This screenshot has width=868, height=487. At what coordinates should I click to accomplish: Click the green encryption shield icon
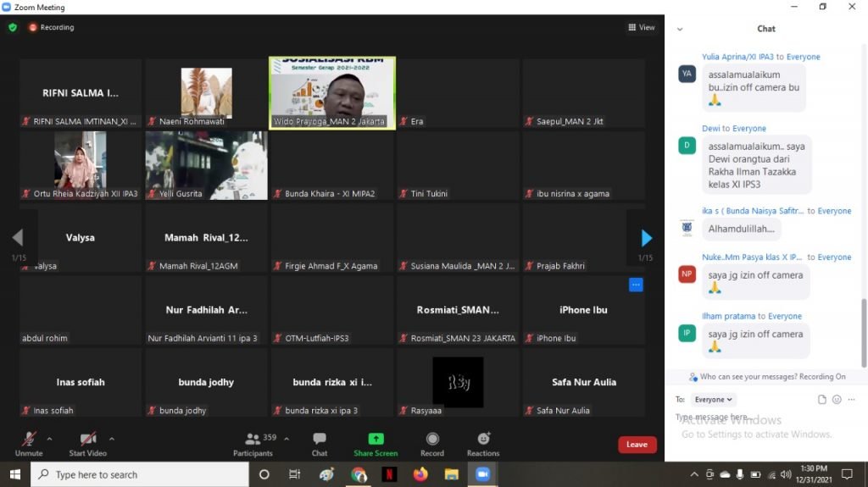13,27
